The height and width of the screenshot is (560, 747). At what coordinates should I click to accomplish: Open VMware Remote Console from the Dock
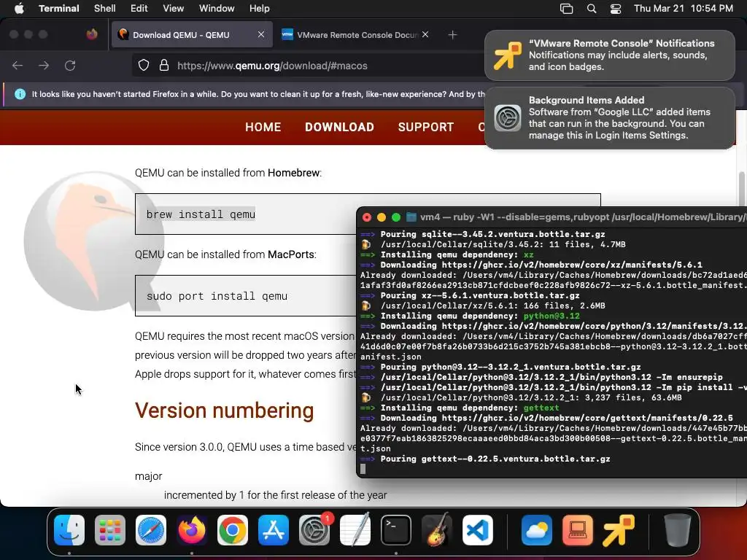[619, 530]
